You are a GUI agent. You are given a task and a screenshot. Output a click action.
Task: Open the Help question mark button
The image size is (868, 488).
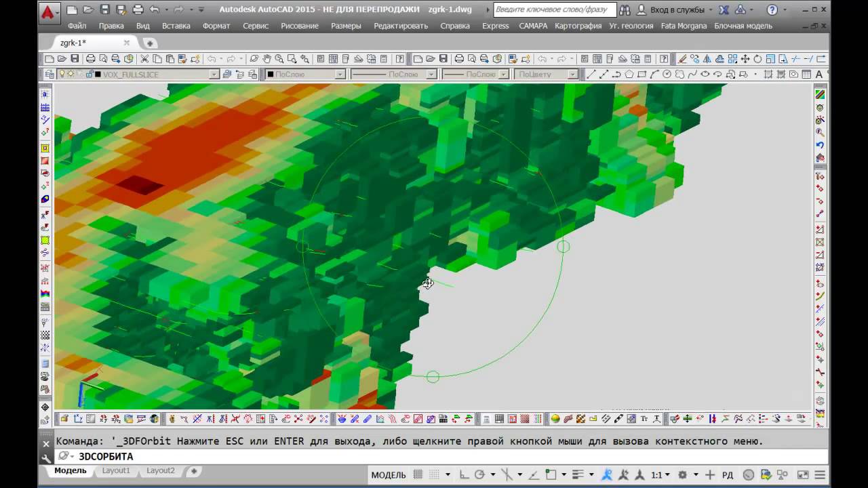click(772, 9)
